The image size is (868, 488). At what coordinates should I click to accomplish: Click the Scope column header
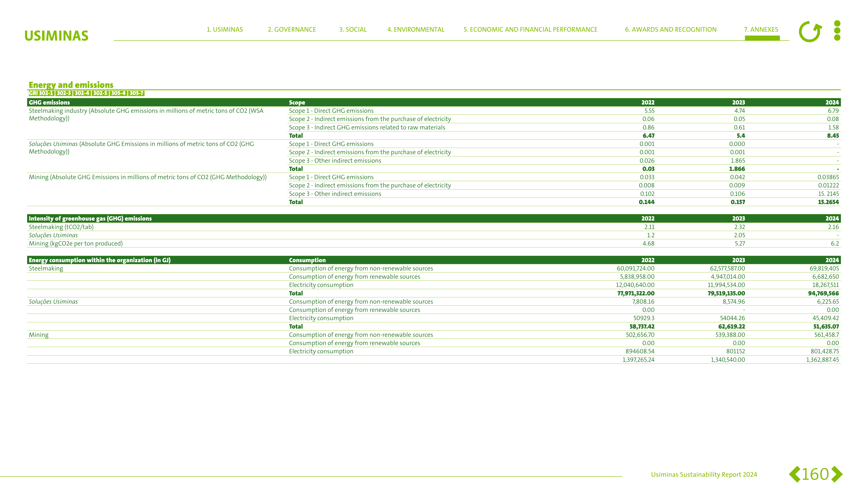point(297,102)
